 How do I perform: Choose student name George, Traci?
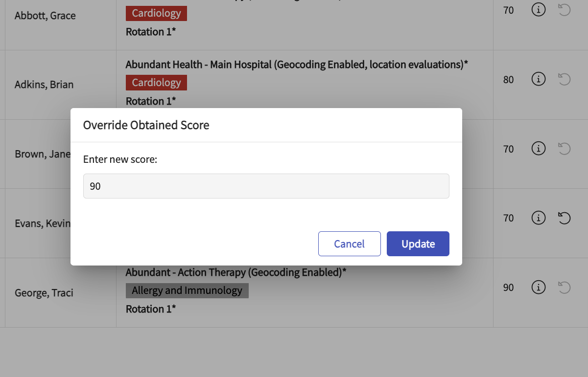pyautogui.click(x=44, y=293)
